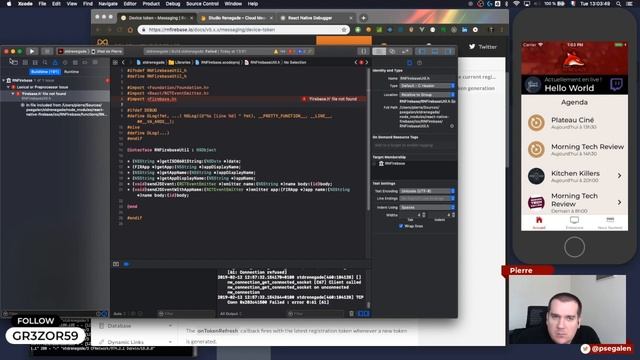
Task: Open the All Output console filter dropdown
Action: point(231,313)
